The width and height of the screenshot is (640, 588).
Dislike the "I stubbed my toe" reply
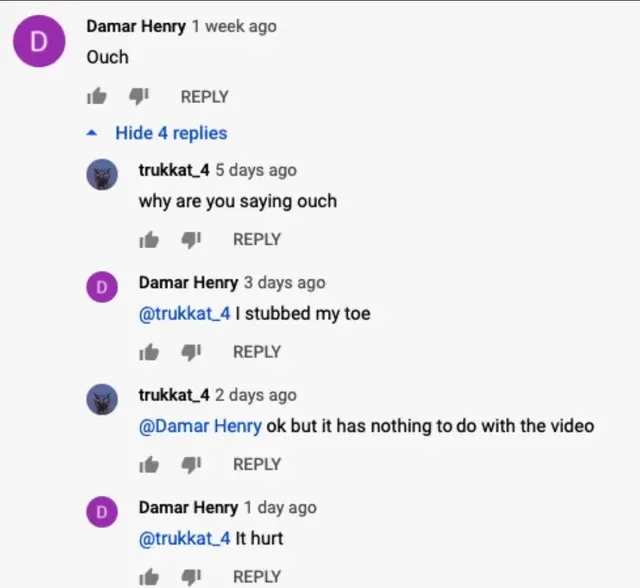click(191, 352)
